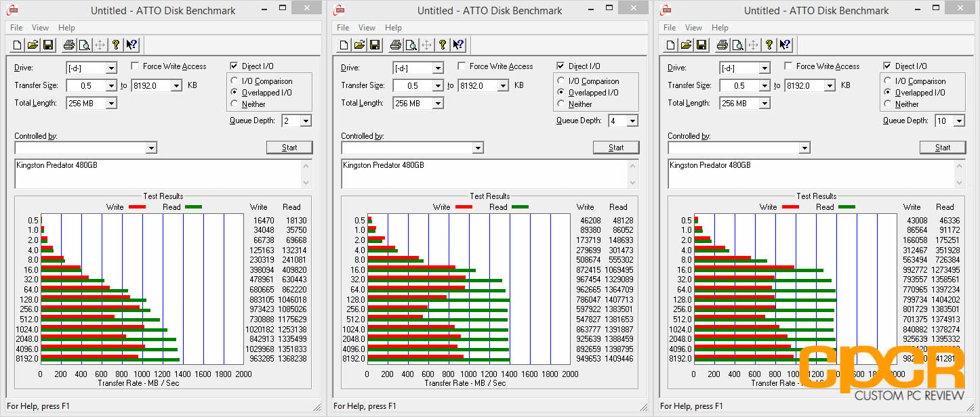Click Start button in Queue Depth 2 window
980x417 pixels.
(289, 148)
